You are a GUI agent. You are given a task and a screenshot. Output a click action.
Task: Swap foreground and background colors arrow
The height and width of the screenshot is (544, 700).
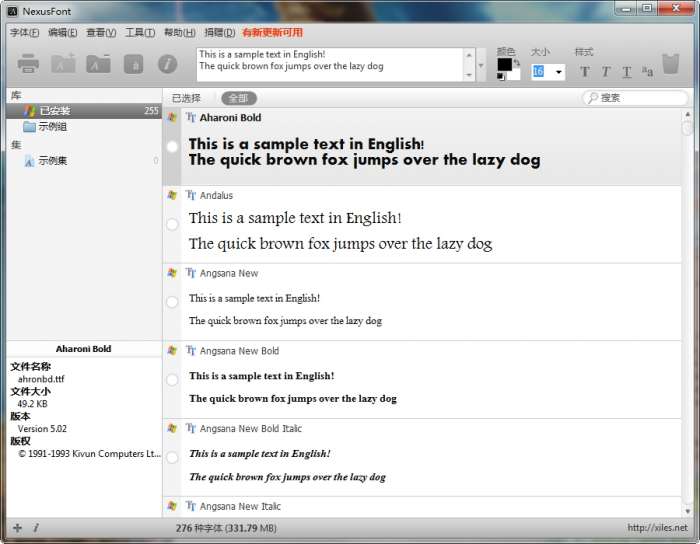point(517,62)
